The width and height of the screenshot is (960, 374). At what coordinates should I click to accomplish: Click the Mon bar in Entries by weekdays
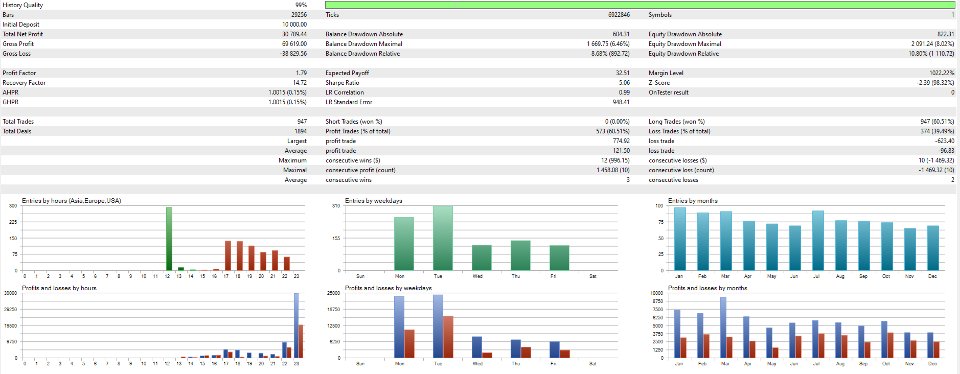(403, 244)
